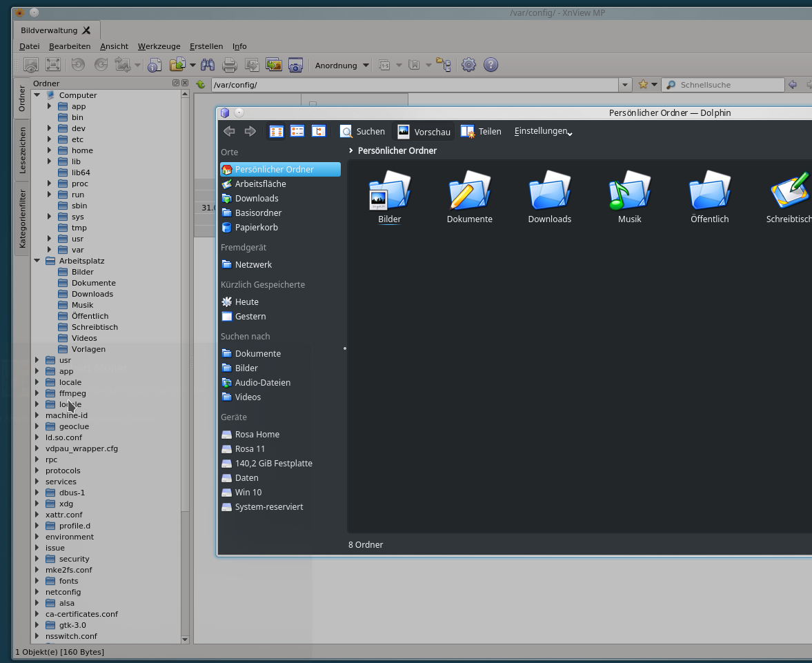Image resolution: width=812 pixels, height=663 pixels.
Task: Click the printer icon in XnView toolbar
Action: [x=230, y=65]
